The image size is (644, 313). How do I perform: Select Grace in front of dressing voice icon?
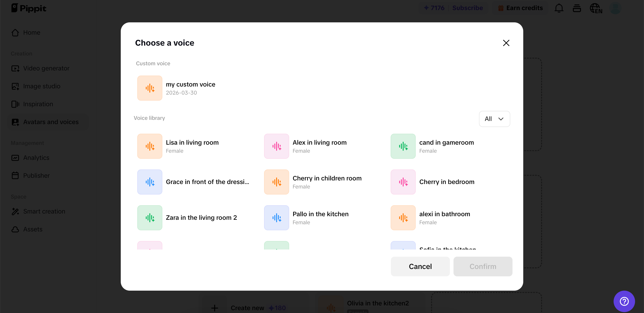pos(150,182)
